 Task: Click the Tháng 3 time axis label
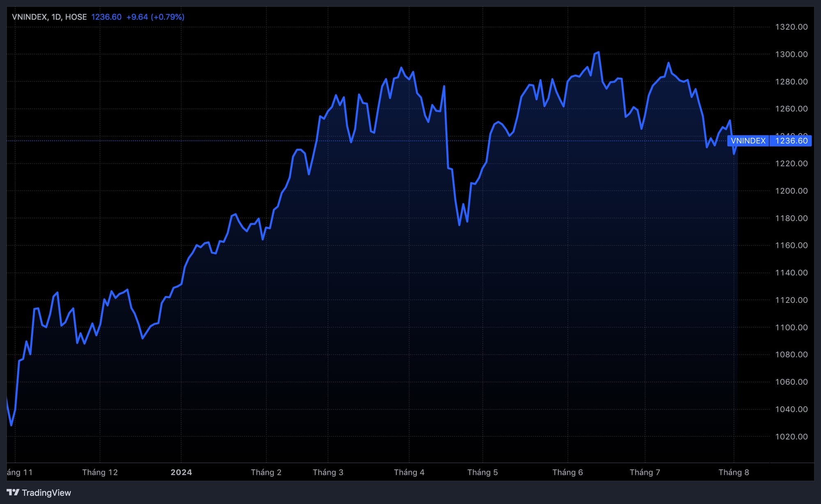coord(328,472)
